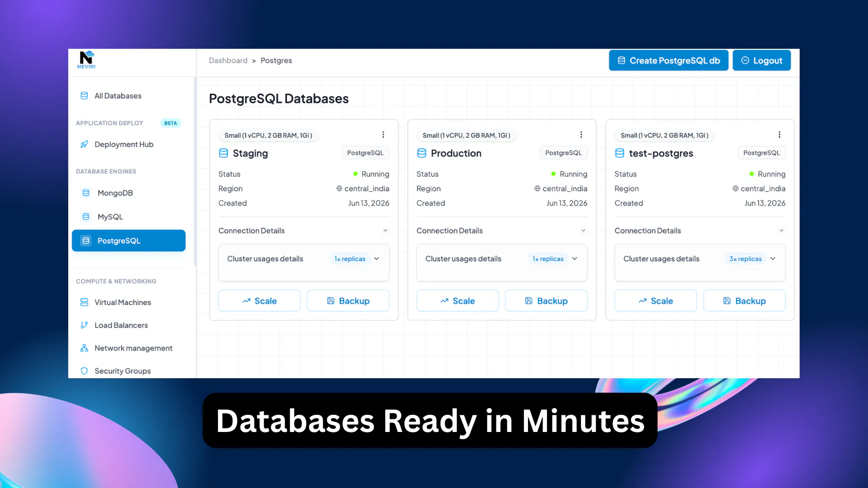Select PostgreSQL engine in the sidebar
Image resolution: width=868 pixels, height=488 pixels.
pos(129,241)
